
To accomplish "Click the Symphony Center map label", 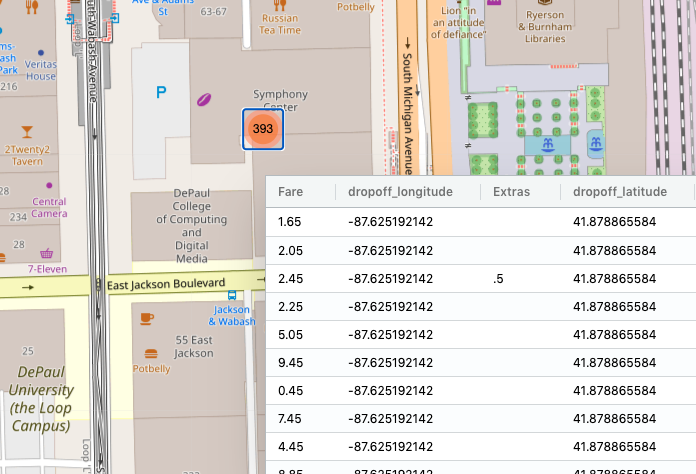I will click(280, 100).
